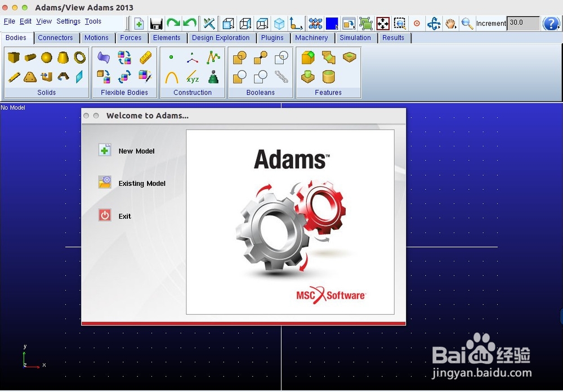563x392 pixels.
Task: Select the Sphere solid tool
Action: tap(47, 57)
